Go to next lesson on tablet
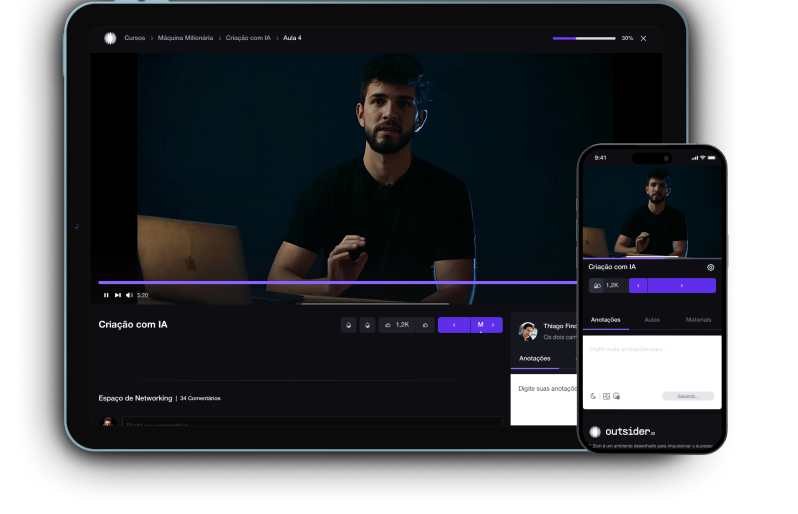The width and height of the screenshot is (798, 514). (492, 325)
